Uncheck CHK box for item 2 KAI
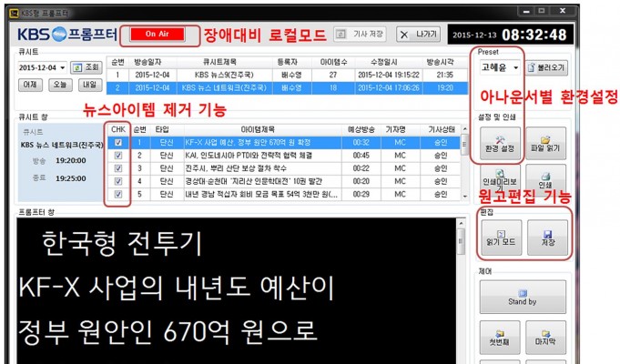The image size is (620, 364). (x=118, y=156)
